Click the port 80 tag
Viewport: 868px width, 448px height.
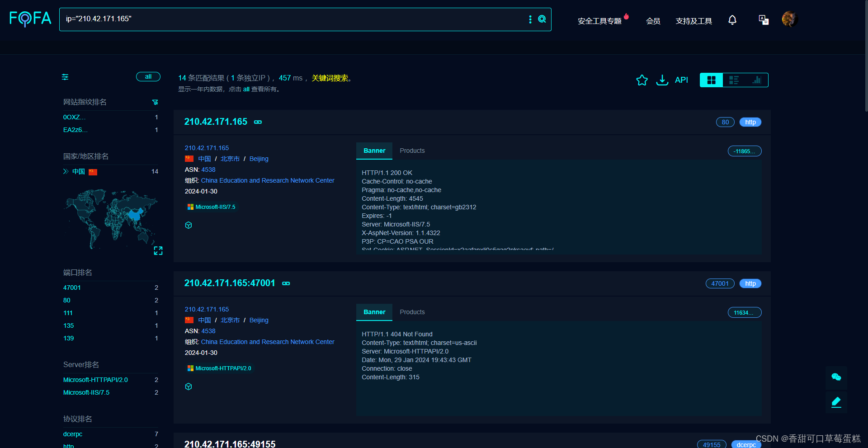(725, 122)
